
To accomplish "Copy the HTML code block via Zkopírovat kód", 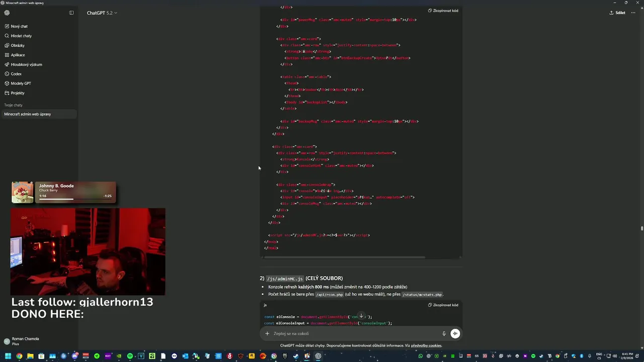I will click(x=443, y=11).
